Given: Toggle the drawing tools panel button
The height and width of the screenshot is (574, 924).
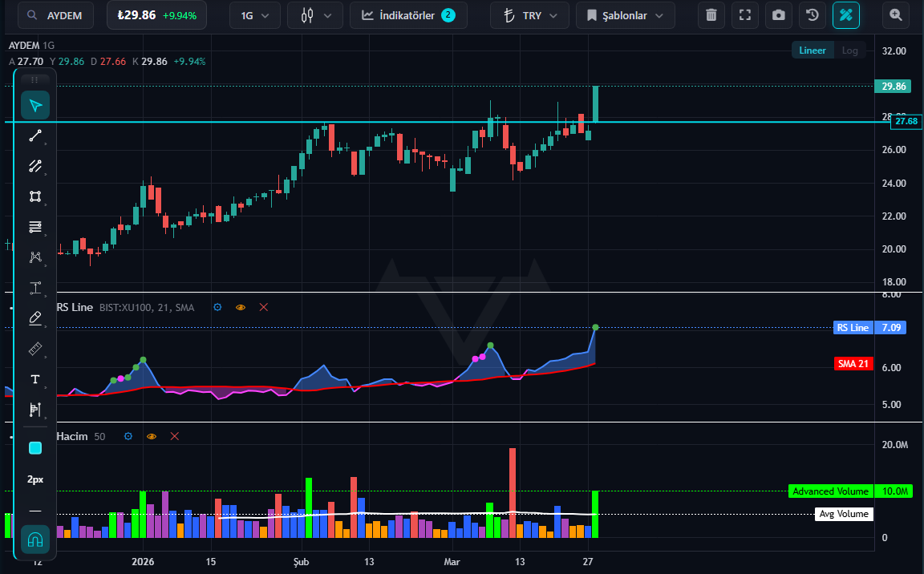Looking at the screenshot, I should (x=845, y=15).
